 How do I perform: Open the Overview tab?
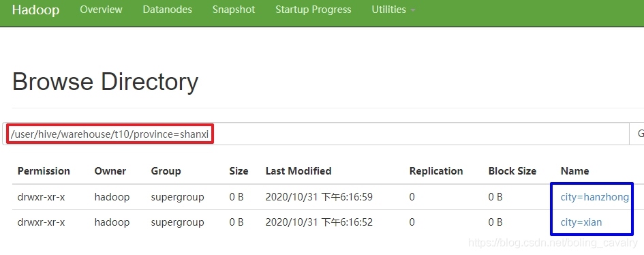point(101,10)
